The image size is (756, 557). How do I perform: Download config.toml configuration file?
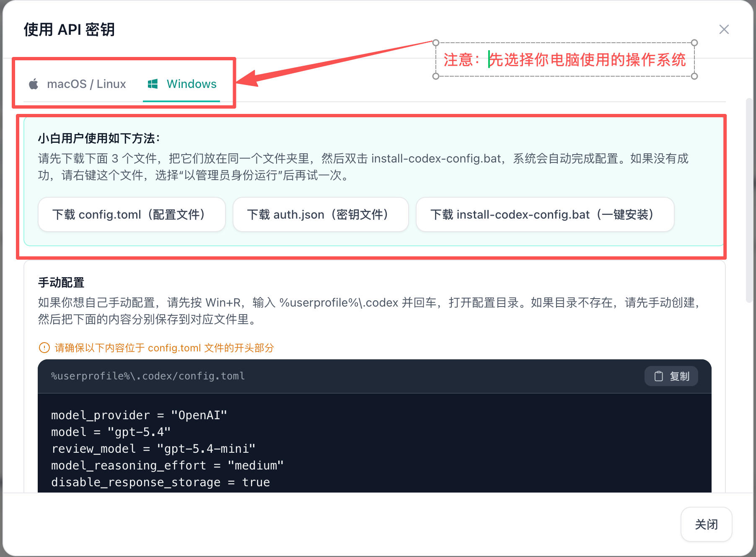pos(132,214)
